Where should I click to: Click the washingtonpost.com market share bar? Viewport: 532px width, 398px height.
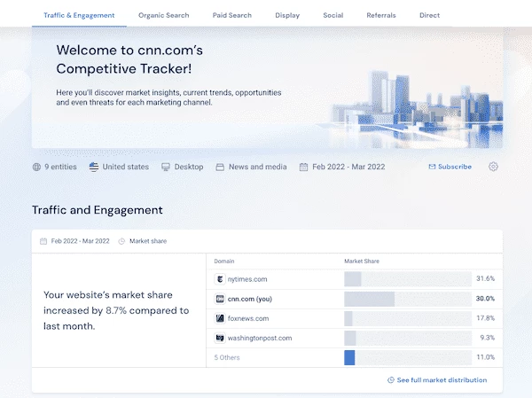[x=408, y=338]
